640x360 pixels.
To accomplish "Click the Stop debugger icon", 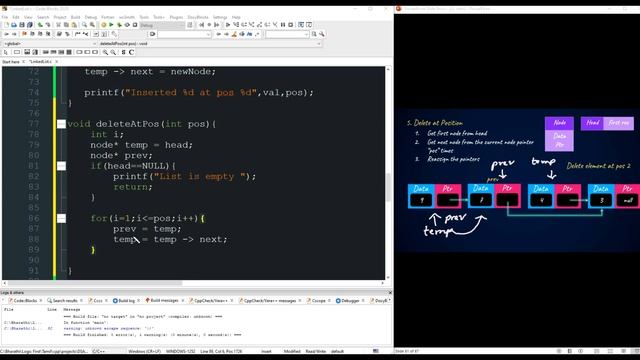I will [291, 25].
